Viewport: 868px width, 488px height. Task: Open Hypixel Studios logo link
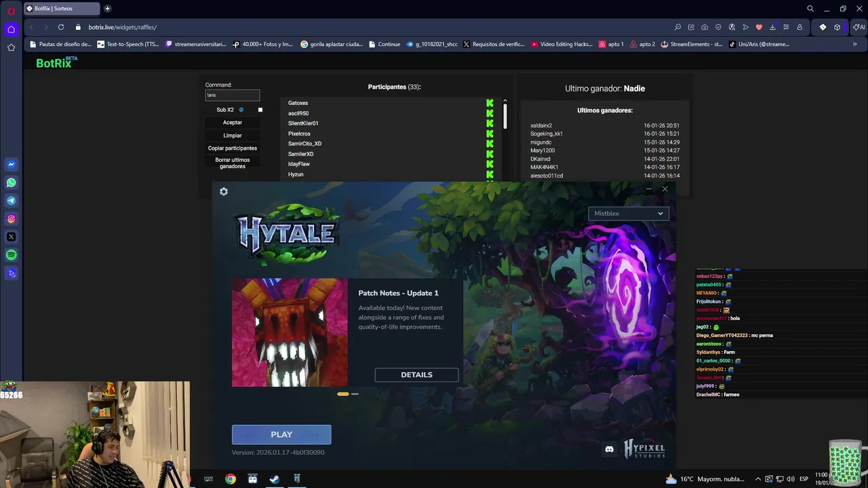tap(644, 449)
